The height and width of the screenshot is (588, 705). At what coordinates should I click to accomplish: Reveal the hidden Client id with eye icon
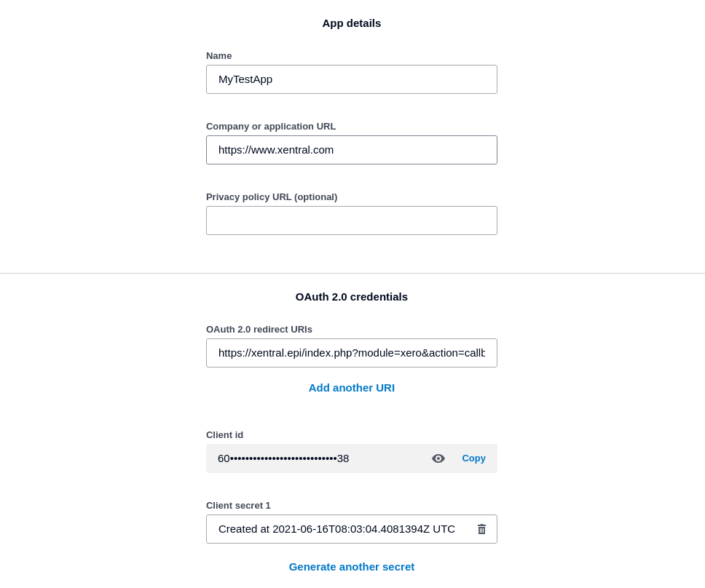click(438, 458)
